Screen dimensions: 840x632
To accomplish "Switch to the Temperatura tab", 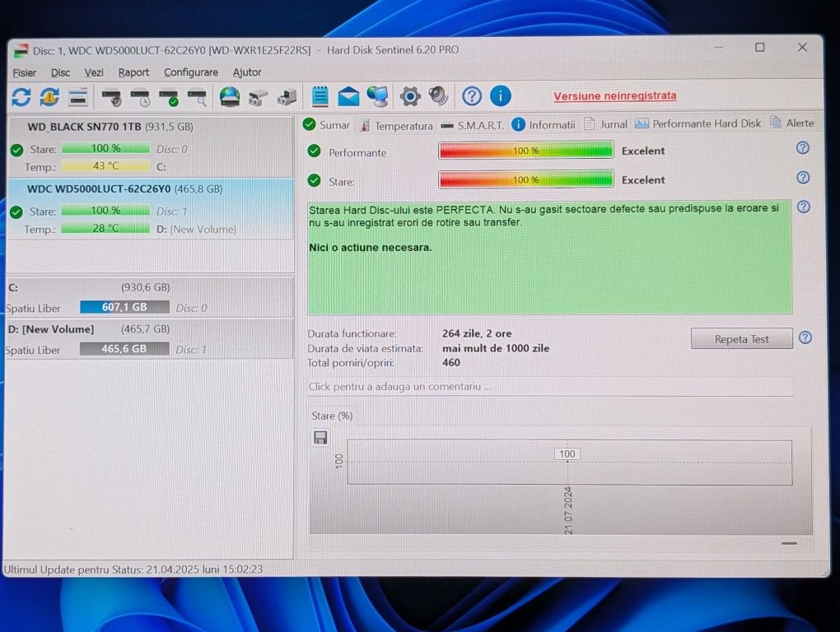I will 396,125.
